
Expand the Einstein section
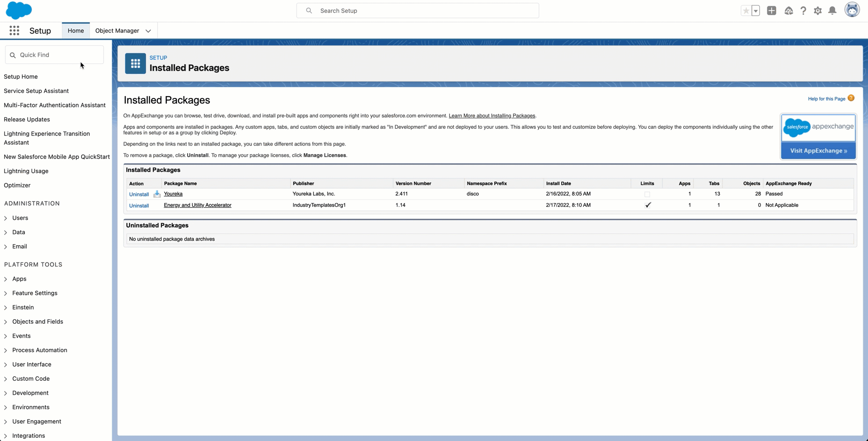(x=6, y=308)
